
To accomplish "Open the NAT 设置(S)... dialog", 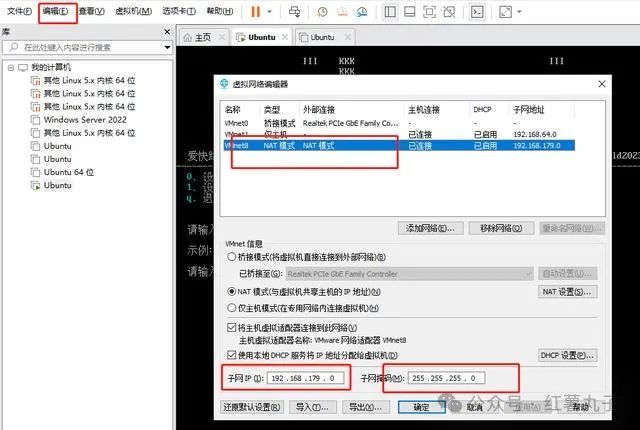I will pyautogui.click(x=567, y=292).
